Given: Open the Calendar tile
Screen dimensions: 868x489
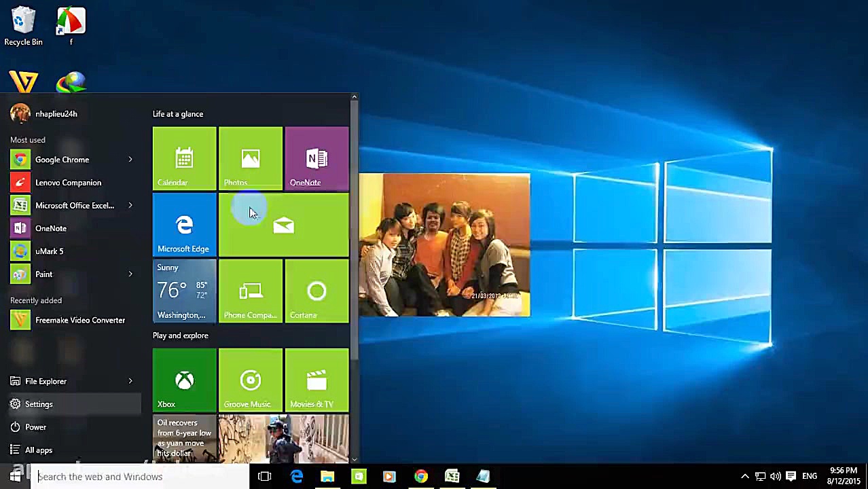Looking at the screenshot, I should pyautogui.click(x=184, y=158).
